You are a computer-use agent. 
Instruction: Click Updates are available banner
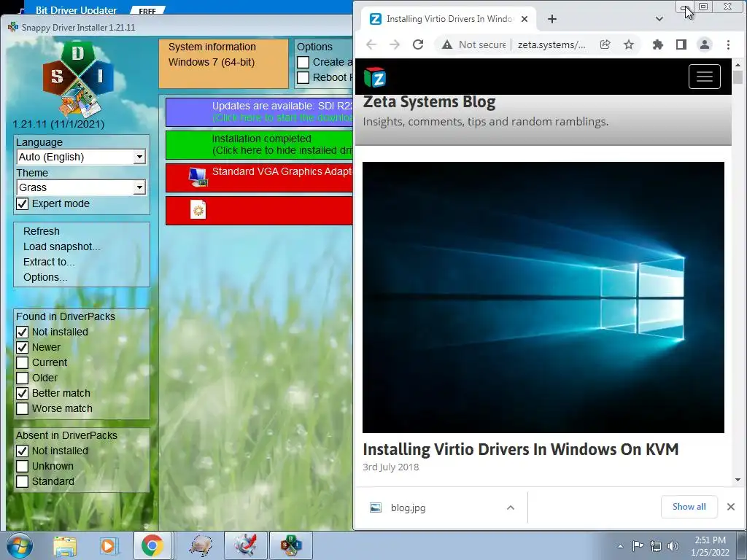pyautogui.click(x=259, y=112)
